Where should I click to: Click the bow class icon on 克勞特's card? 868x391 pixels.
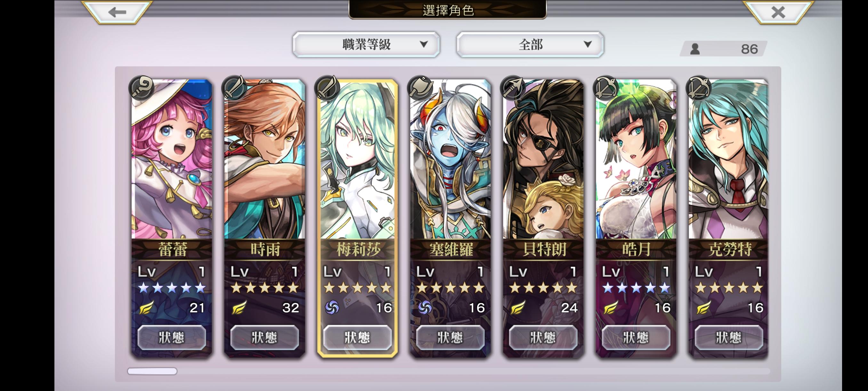pyautogui.click(x=698, y=88)
